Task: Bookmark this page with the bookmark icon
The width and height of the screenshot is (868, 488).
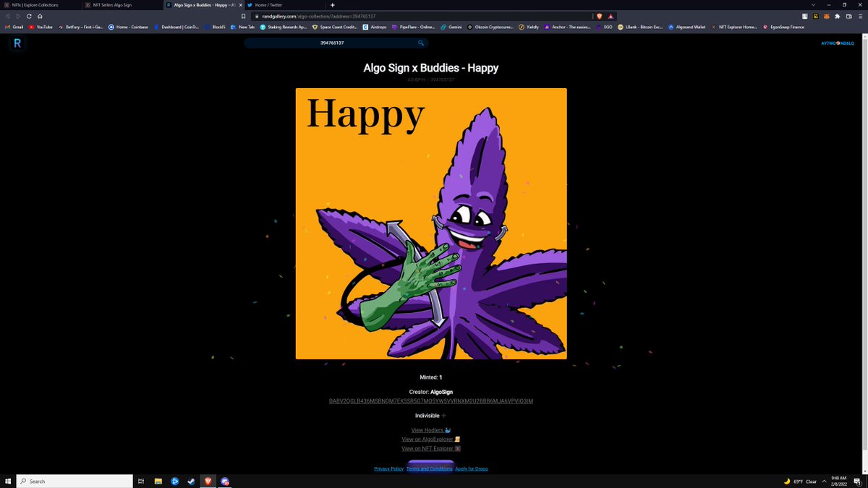Action: [x=244, y=16]
